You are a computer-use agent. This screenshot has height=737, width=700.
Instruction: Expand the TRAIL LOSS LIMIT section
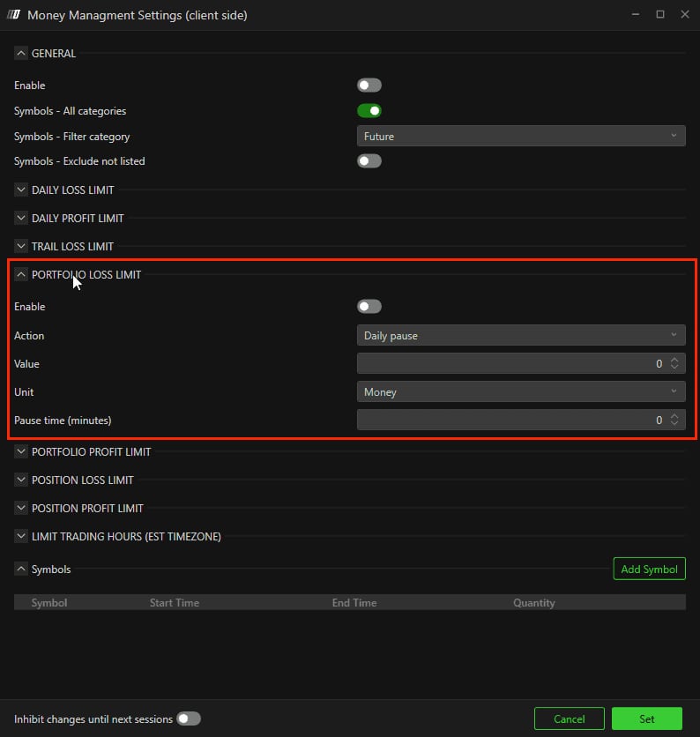coord(21,246)
